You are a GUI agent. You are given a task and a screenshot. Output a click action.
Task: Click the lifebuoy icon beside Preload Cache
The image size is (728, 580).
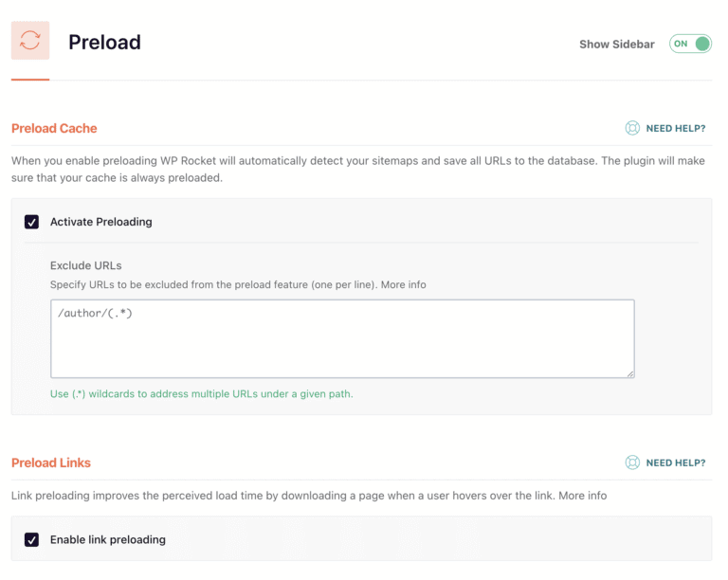pyautogui.click(x=632, y=128)
